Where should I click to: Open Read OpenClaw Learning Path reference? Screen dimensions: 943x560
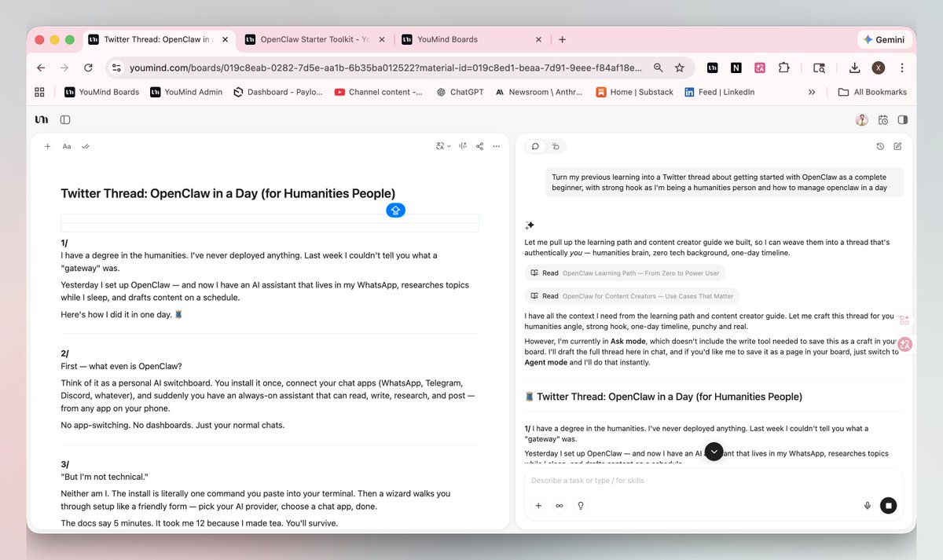[625, 273]
